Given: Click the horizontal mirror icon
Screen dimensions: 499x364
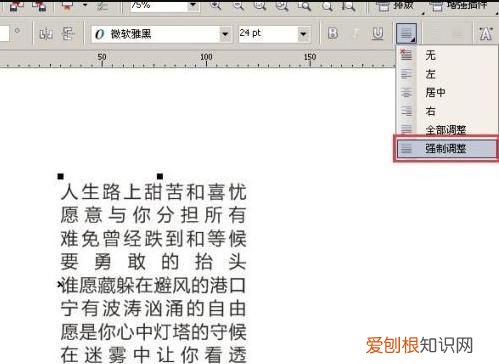Looking at the screenshot, I should (46, 34).
